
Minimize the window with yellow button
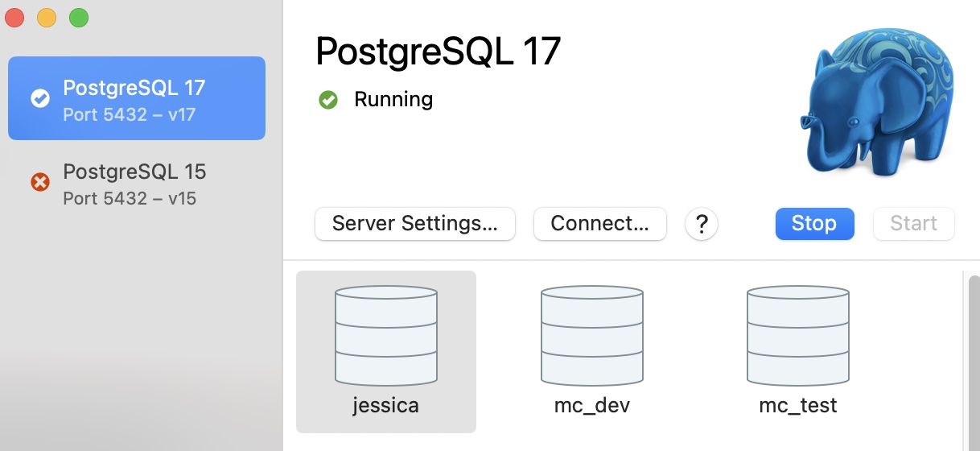click(47, 17)
